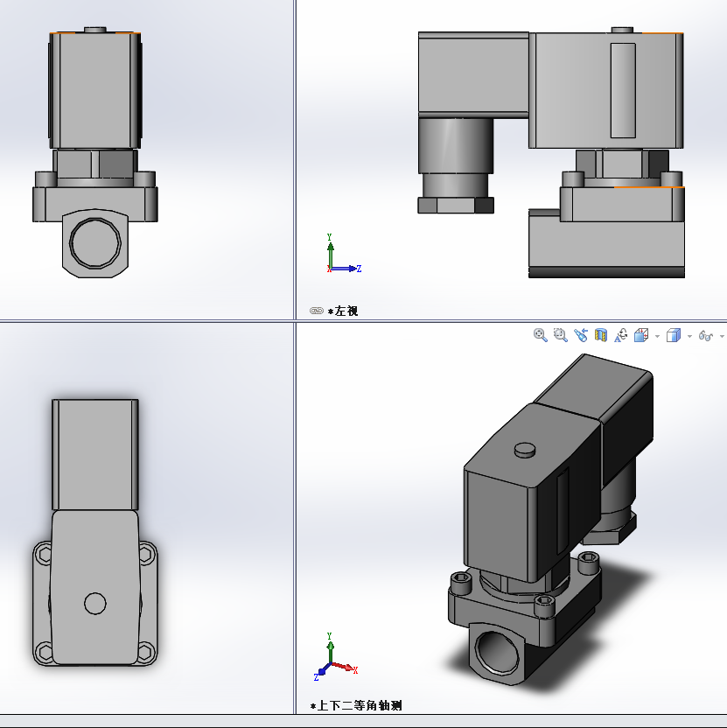Click the Zoom to Fit magnifier icon
The image size is (727, 728).
(x=540, y=335)
